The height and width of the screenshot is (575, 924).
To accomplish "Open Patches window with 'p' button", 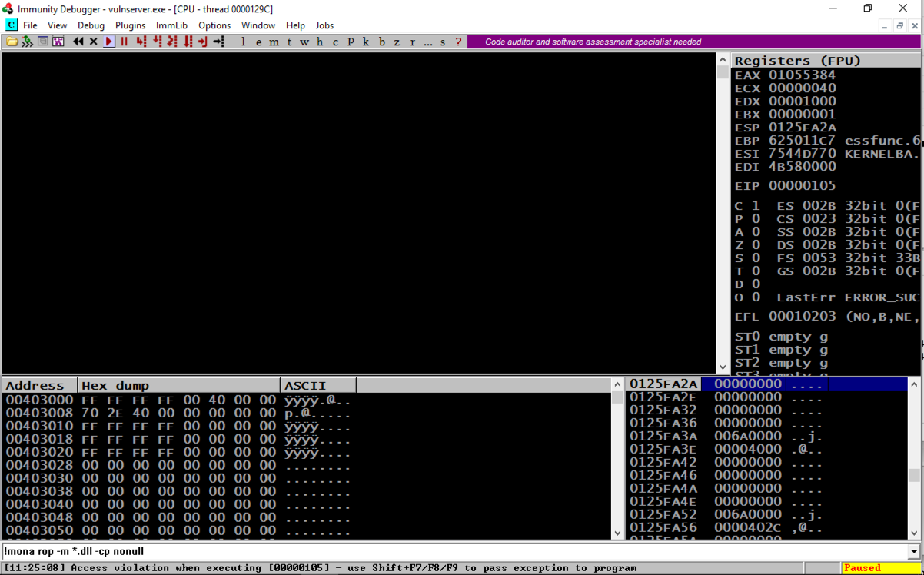I will 351,42.
